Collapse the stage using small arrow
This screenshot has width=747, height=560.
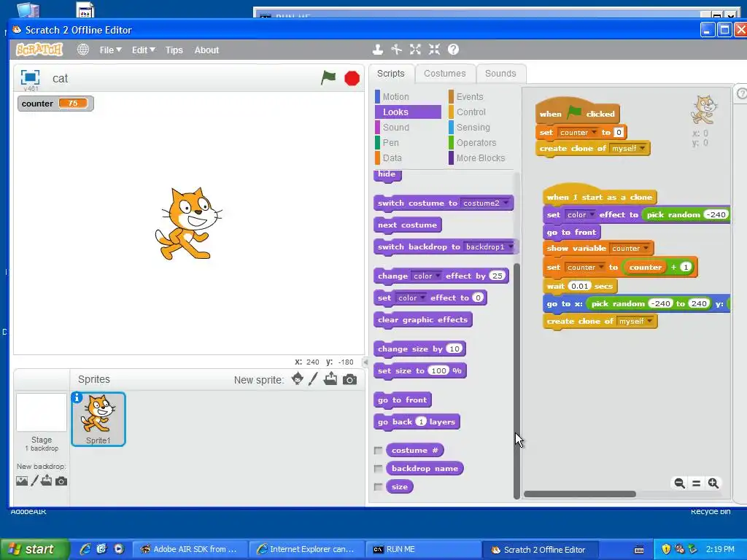[x=365, y=362]
